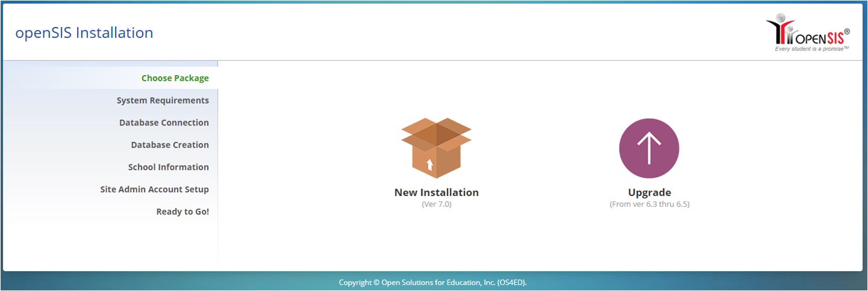Go to the Database Connection step
Image resolution: width=868 pixels, height=291 pixels.
coord(164,123)
